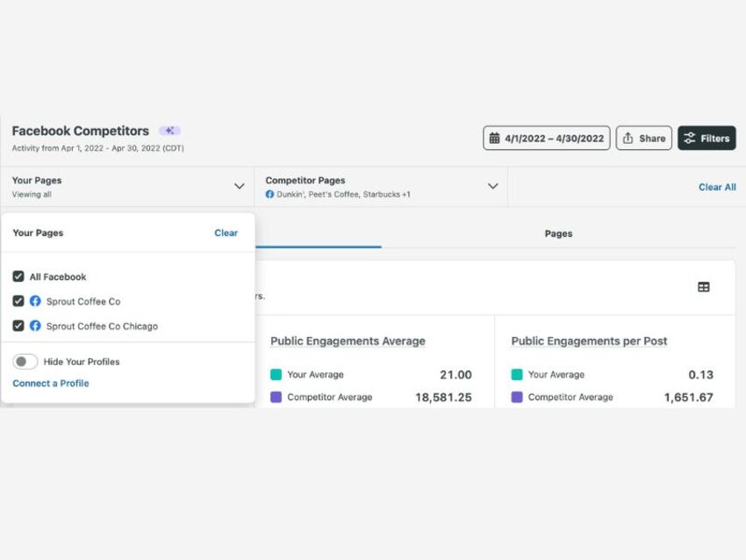Click the activity date range subtitle
The width and height of the screenshot is (746, 560).
[x=98, y=148]
